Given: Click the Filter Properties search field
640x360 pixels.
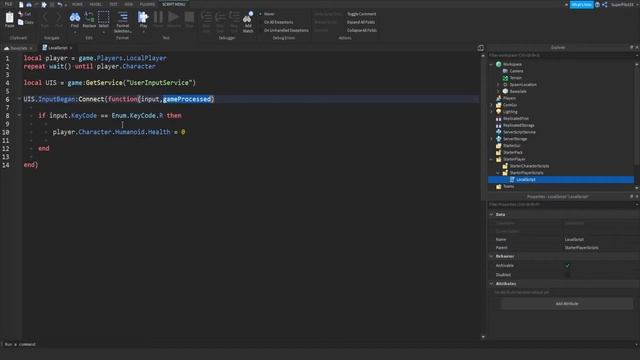Looking at the screenshot, I should (561, 204).
